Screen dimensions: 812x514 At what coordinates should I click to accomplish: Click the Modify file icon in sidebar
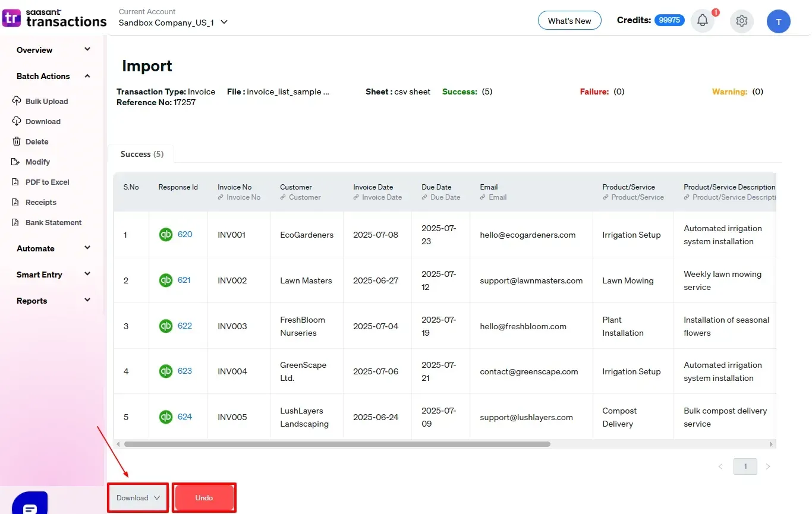pos(15,162)
